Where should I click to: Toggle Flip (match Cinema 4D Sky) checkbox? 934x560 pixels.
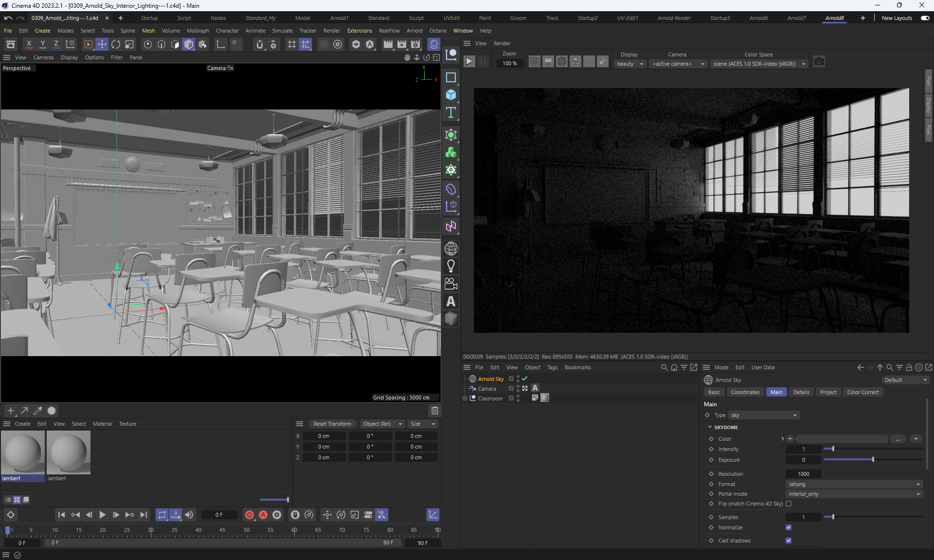(789, 504)
